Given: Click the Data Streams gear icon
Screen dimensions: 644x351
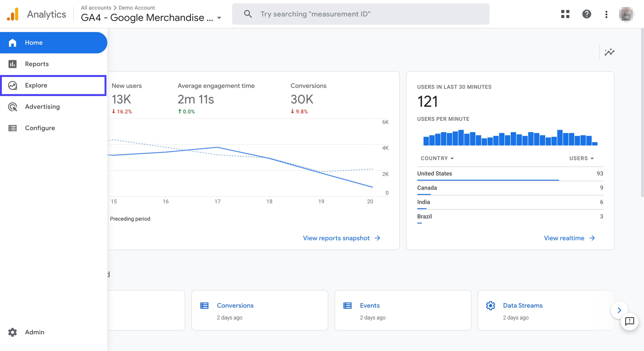Looking at the screenshot, I should (490, 305).
